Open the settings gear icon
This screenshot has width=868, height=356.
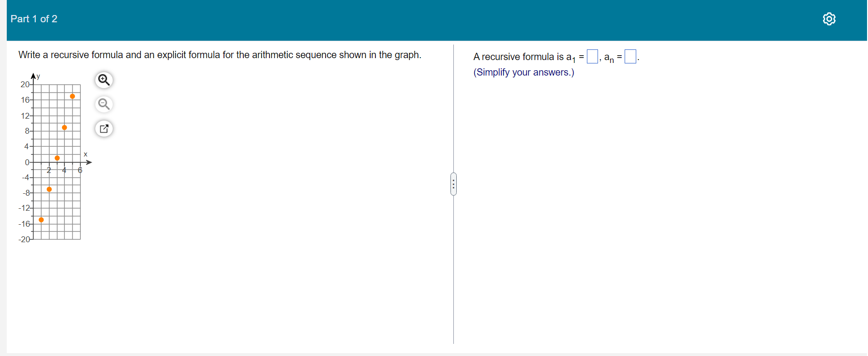(x=829, y=19)
